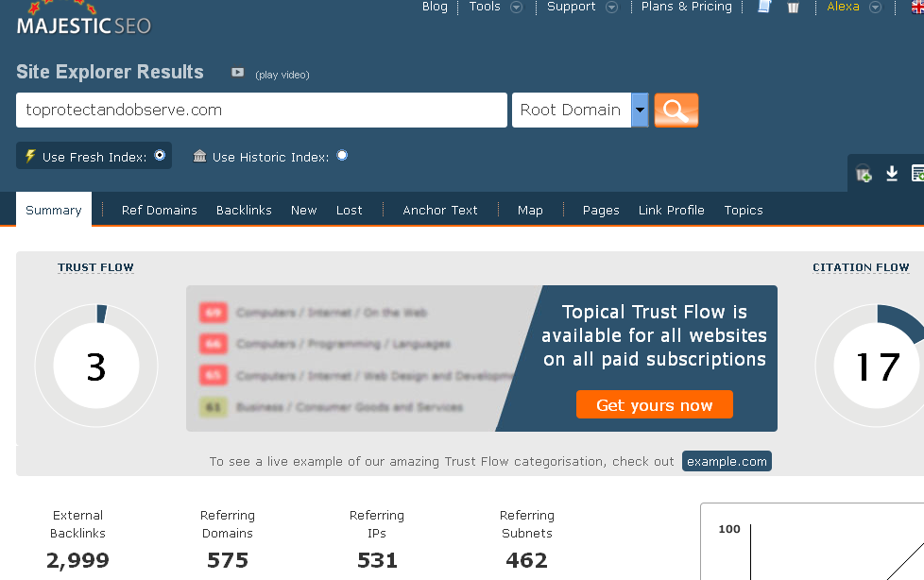
Task: Switch to the Anchor Text tab
Action: pyautogui.click(x=440, y=211)
